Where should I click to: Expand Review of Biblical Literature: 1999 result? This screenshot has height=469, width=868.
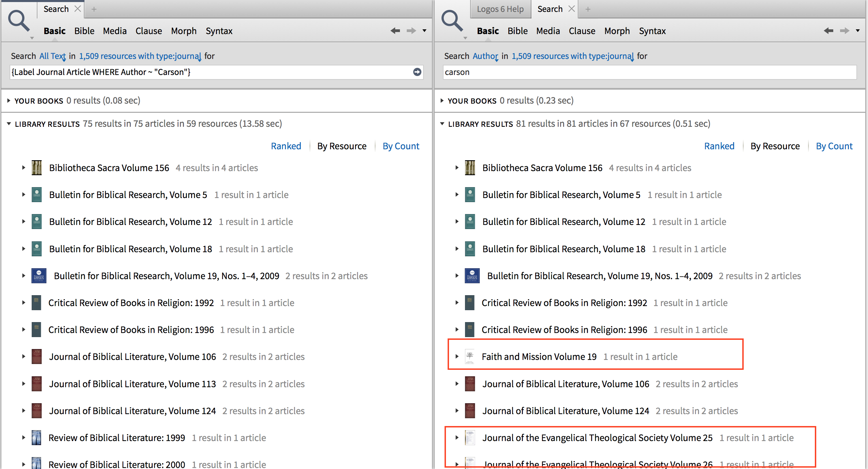pos(24,438)
